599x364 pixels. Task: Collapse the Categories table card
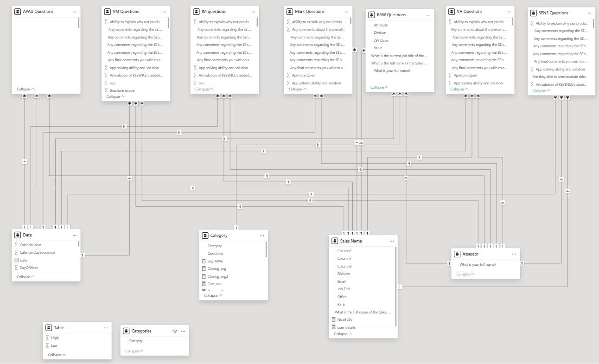(x=134, y=351)
